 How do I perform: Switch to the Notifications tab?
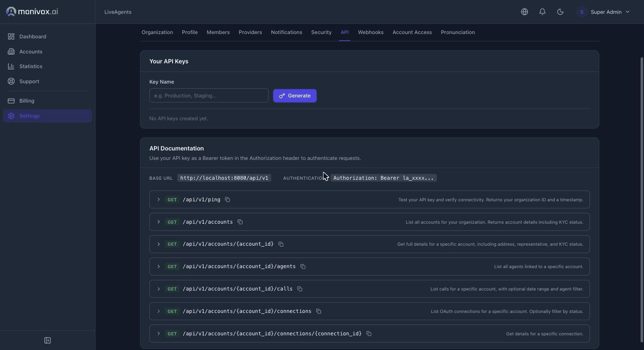286,32
